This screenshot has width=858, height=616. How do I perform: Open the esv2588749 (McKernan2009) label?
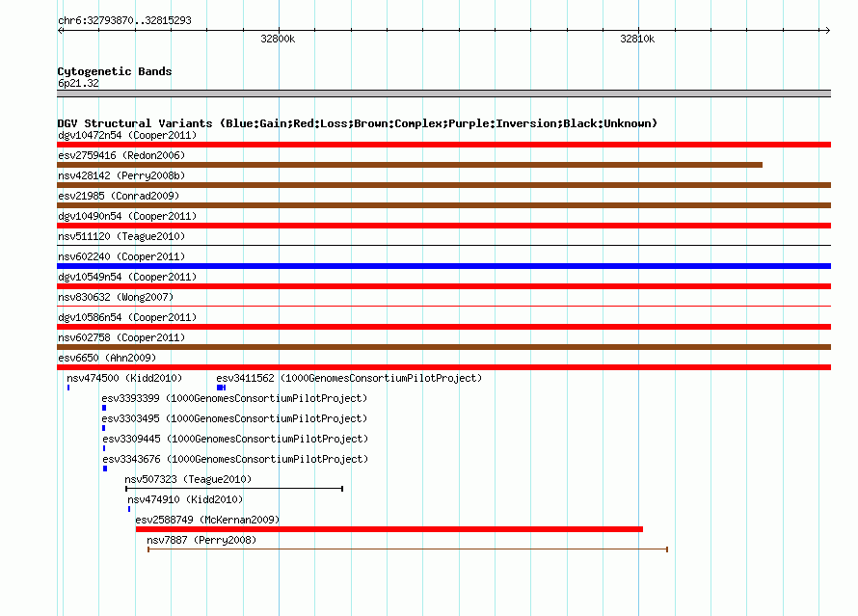[207, 520]
